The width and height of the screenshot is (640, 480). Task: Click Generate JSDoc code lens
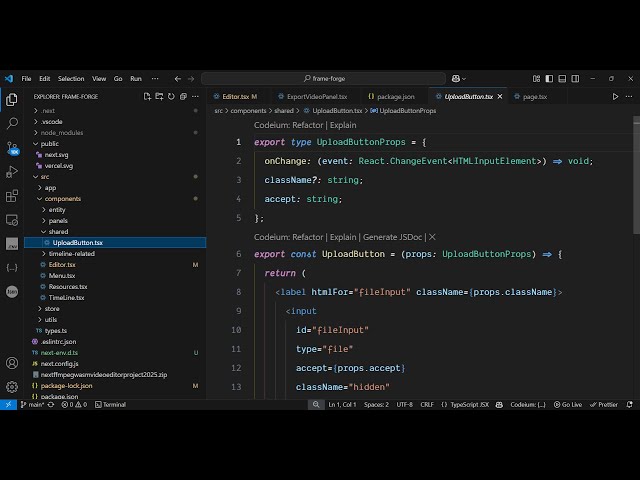point(392,237)
